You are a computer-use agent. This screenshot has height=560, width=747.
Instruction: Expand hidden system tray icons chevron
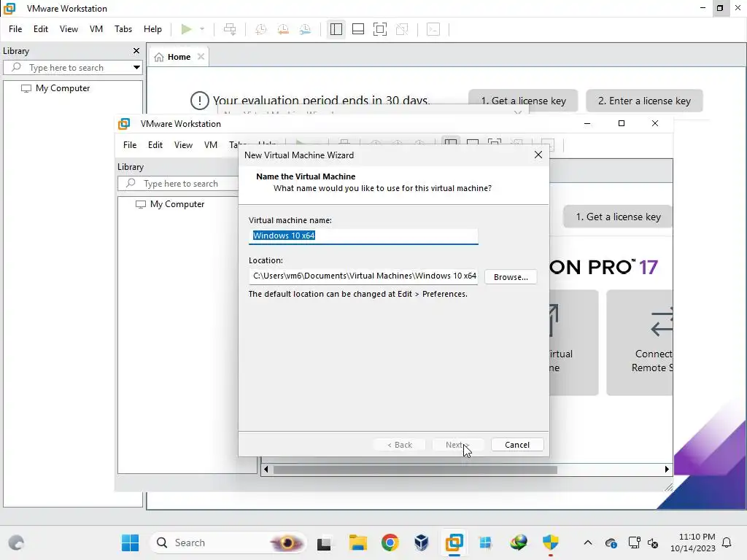coord(588,542)
